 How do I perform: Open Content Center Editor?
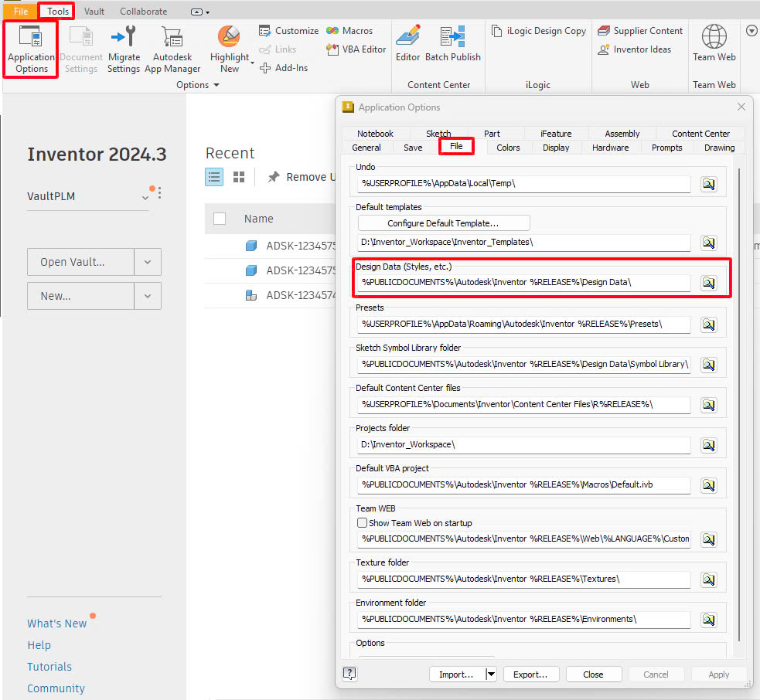pyautogui.click(x=407, y=43)
